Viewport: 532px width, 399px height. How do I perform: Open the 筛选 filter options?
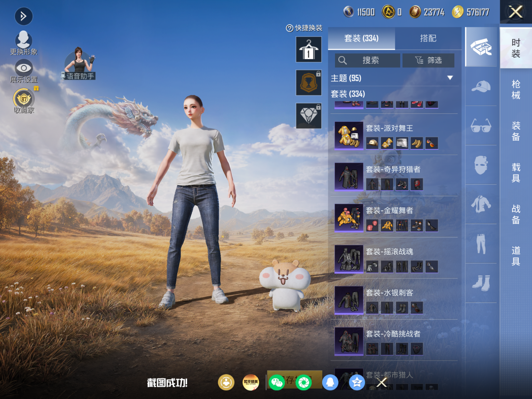coord(428,60)
